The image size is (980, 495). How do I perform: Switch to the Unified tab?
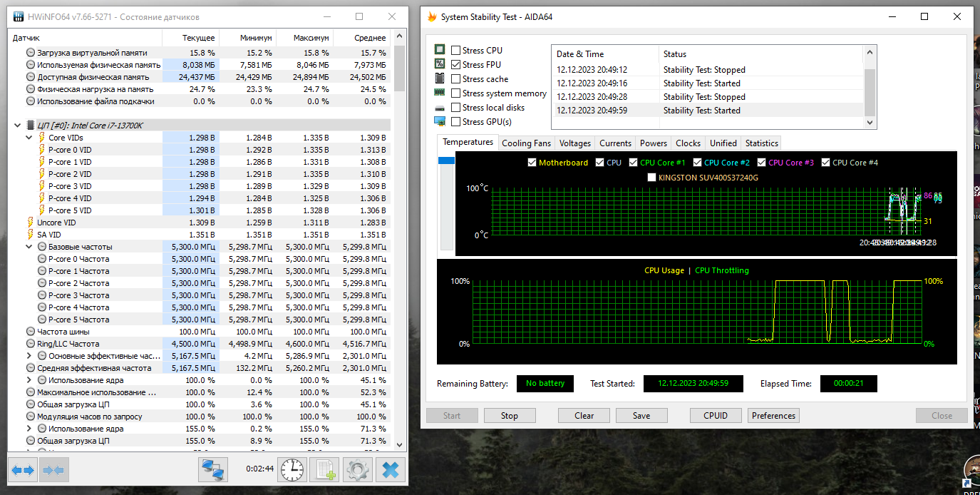point(723,143)
